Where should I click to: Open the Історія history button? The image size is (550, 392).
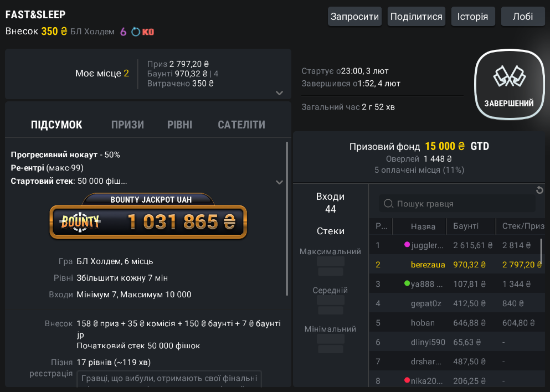472,17
